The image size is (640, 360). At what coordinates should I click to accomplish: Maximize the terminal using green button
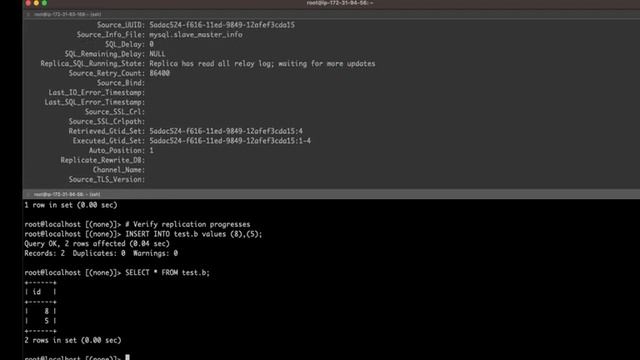point(44,3)
